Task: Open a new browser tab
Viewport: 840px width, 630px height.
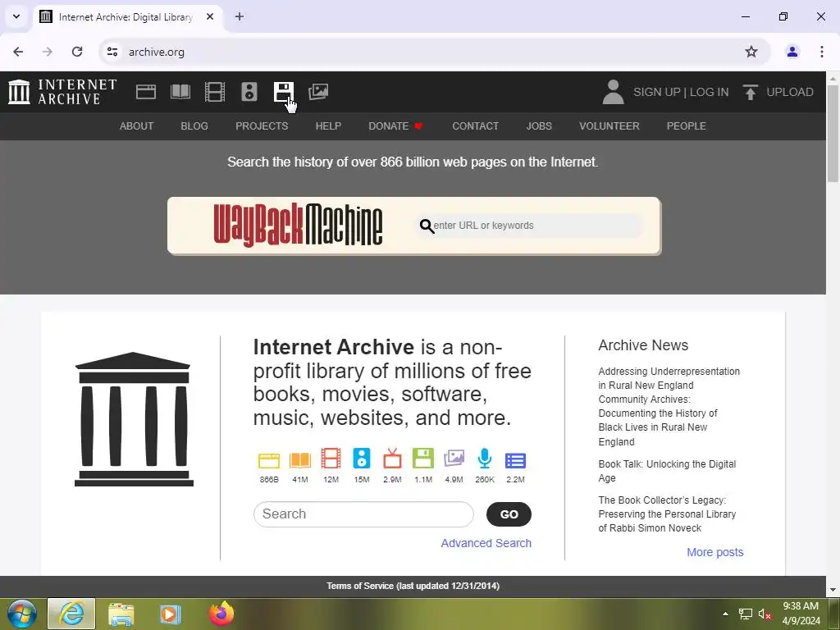Action: click(x=240, y=16)
